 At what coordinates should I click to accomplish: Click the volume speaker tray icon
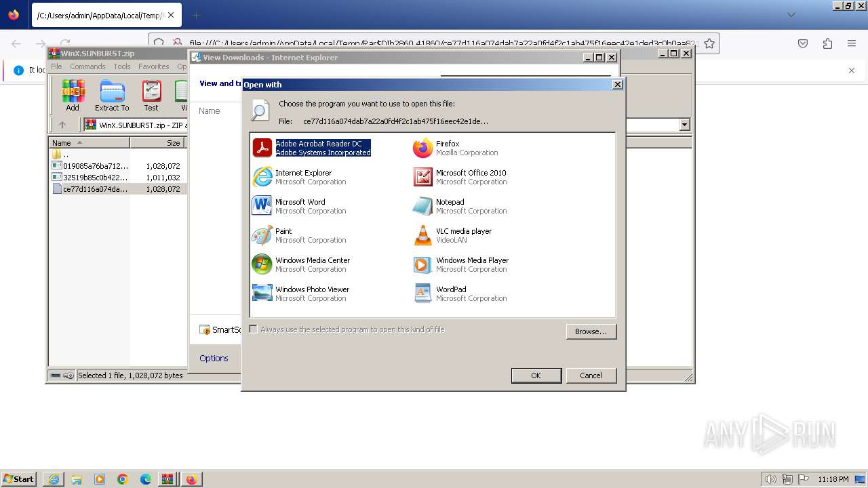770,479
